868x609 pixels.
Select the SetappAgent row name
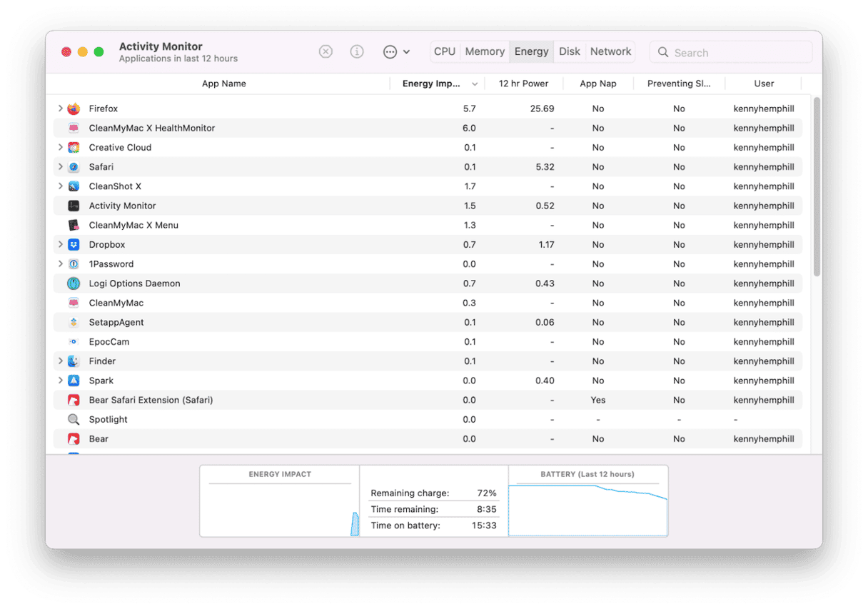tap(116, 322)
